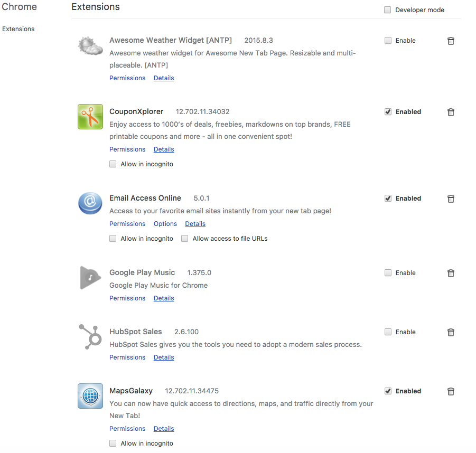Viewport: 476px width, 453px height.
Task: Open HubSpot Sales Permissions link
Action: point(127,357)
